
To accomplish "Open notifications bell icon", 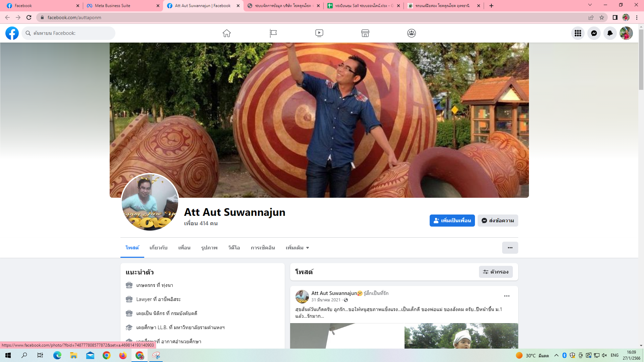I will 610,33.
